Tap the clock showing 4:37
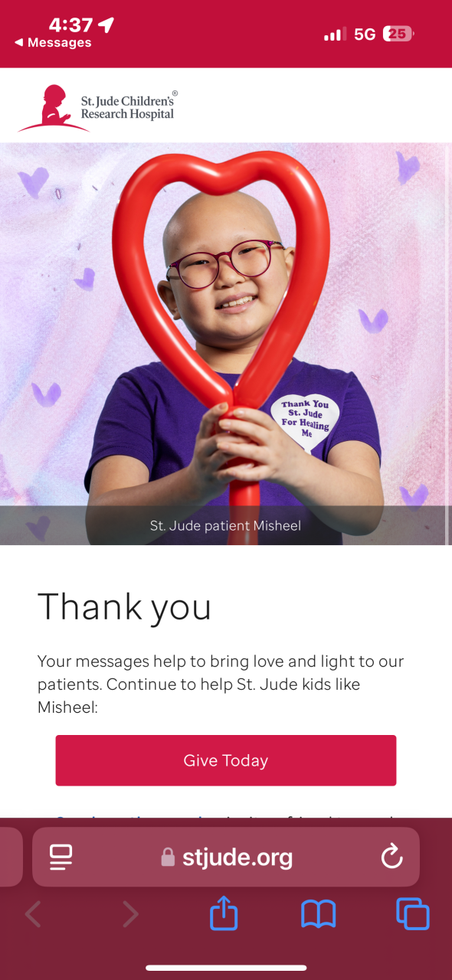This screenshot has width=452, height=980. coord(71,25)
